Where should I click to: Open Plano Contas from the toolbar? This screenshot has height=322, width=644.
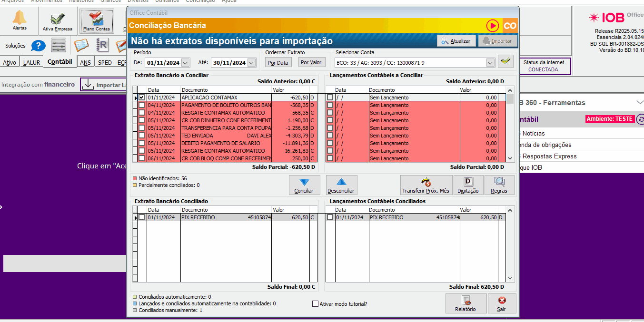(x=96, y=20)
